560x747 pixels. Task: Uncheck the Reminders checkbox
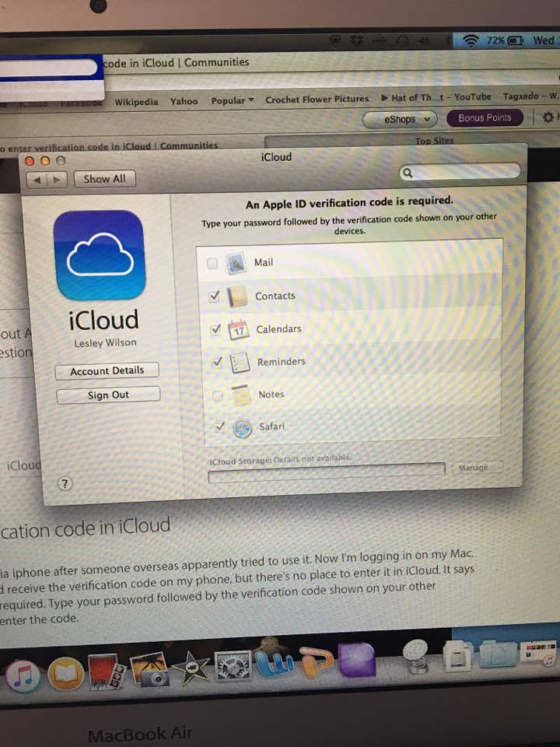217,362
